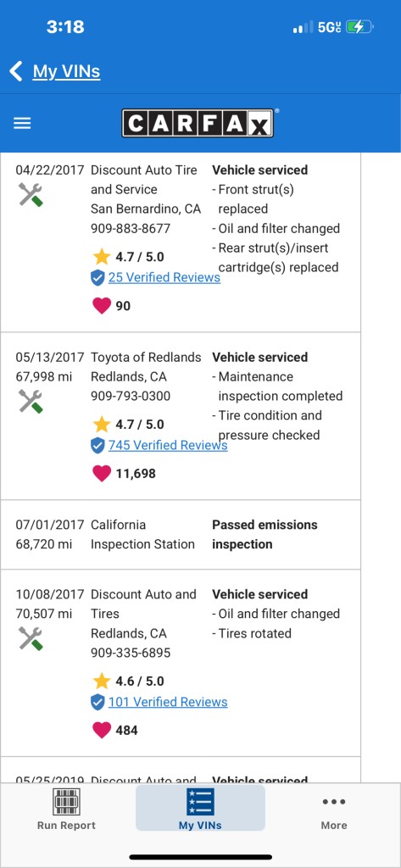
Task: Tap the verified shield beside 745 reviews
Action: coord(97,446)
